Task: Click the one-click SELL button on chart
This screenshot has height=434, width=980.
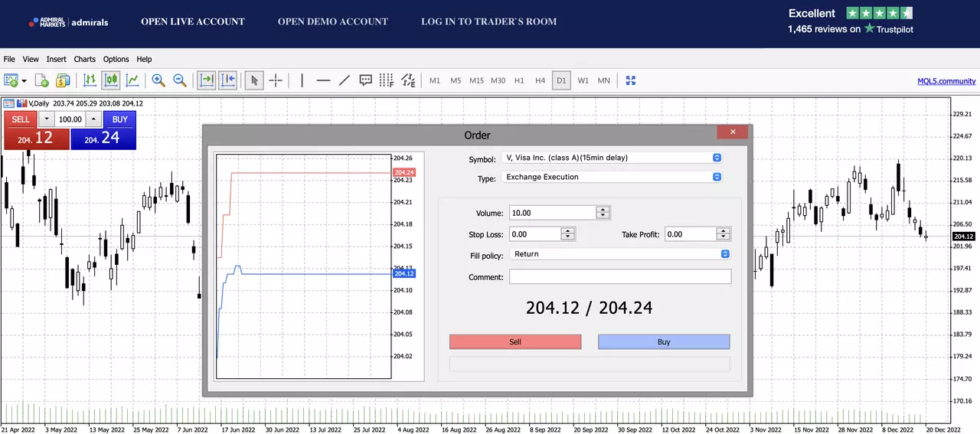Action: click(x=21, y=119)
